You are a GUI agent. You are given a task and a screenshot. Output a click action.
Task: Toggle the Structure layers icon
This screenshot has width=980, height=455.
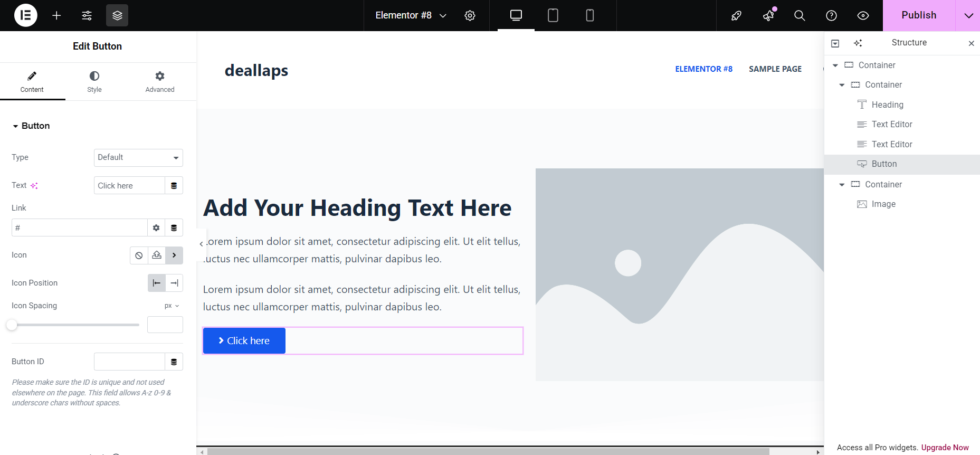point(117,15)
